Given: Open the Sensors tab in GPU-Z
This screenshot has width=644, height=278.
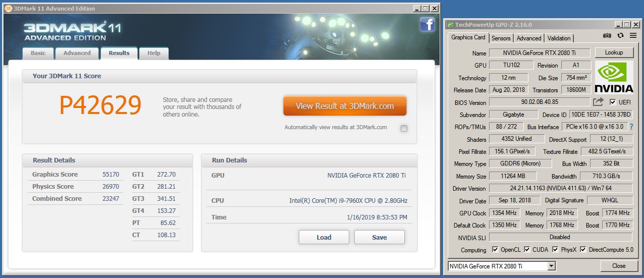Looking at the screenshot, I should click(x=501, y=38).
